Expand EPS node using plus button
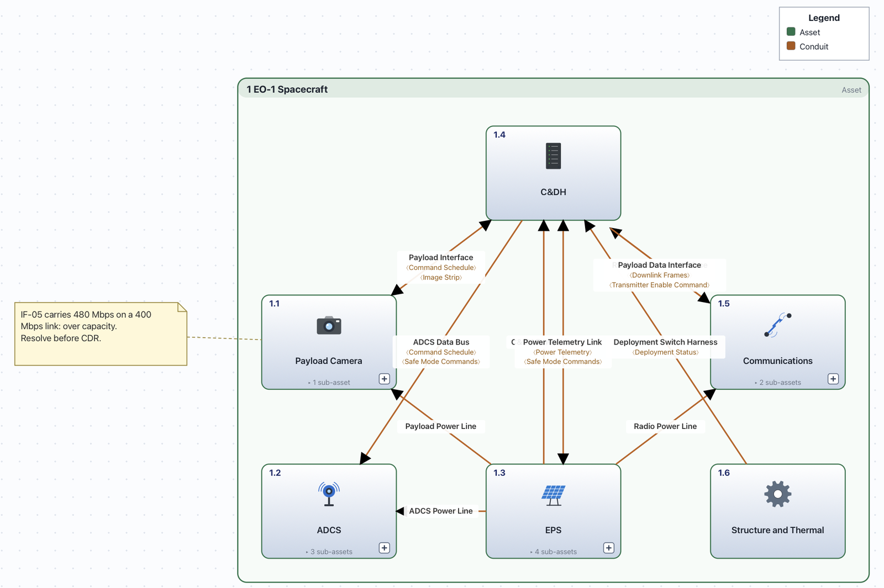884x588 pixels. 609,548
